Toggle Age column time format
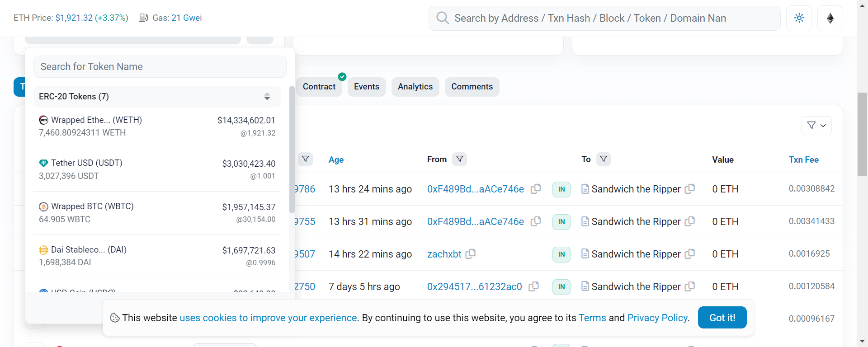Screen dimensions: 868x347 [336, 159]
